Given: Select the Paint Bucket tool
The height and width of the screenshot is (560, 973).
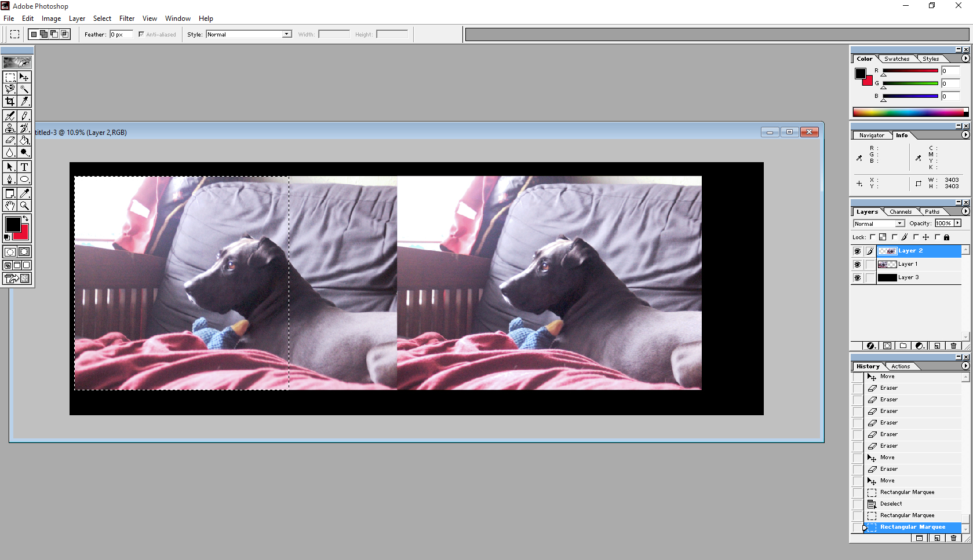Looking at the screenshot, I should [x=24, y=140].
